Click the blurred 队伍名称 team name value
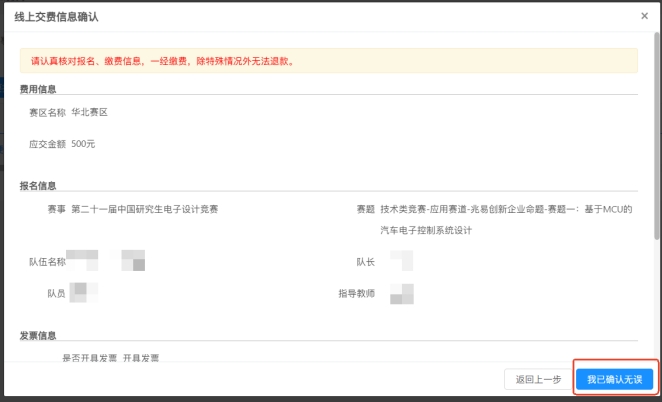 pyautogui.click(x=108, y=261)
